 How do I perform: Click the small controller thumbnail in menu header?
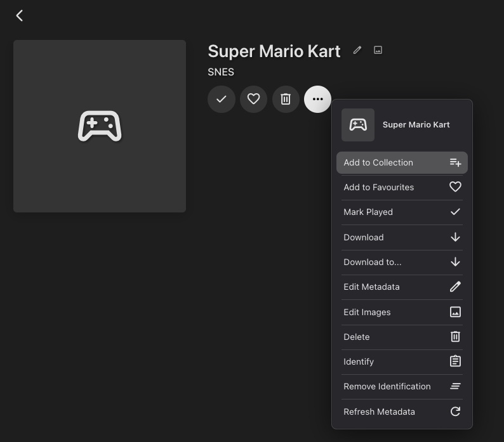(358, 125)
